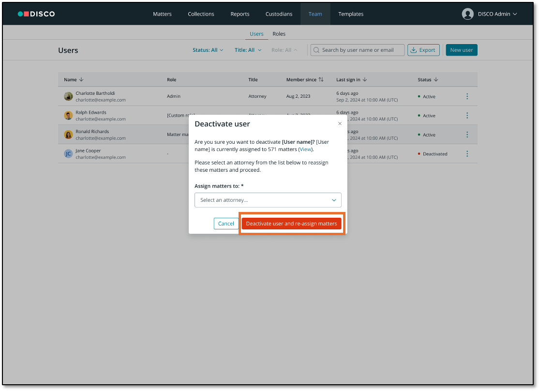Sort by Last sign in arrow
The height and width of the screenshot is (392, 540).
click(x=364, y=80)
